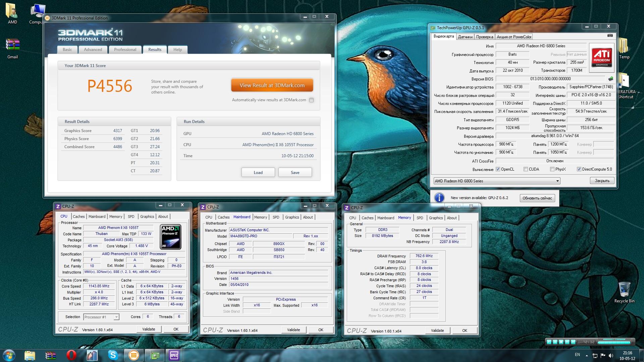This screenshot has height=362, width=644.
Task: Click the ATI Radeon logo in GPU-Z
Action: (x=601, y=57)
